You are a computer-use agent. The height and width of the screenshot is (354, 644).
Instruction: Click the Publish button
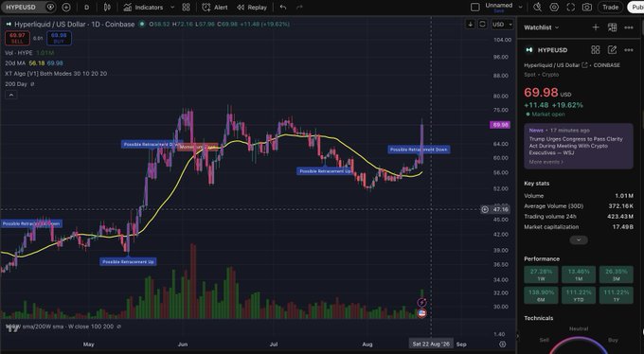636,7
